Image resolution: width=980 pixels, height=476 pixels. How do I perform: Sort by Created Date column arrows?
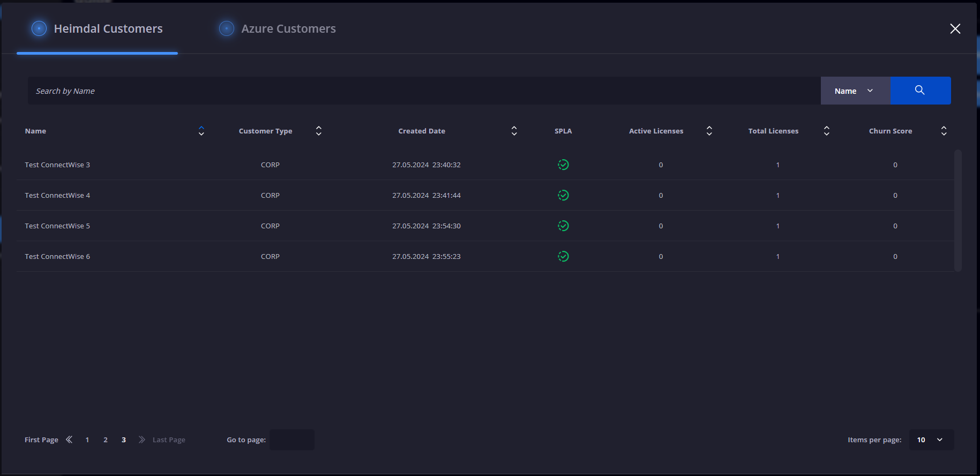pyautogui.click(x=514, y=131)
